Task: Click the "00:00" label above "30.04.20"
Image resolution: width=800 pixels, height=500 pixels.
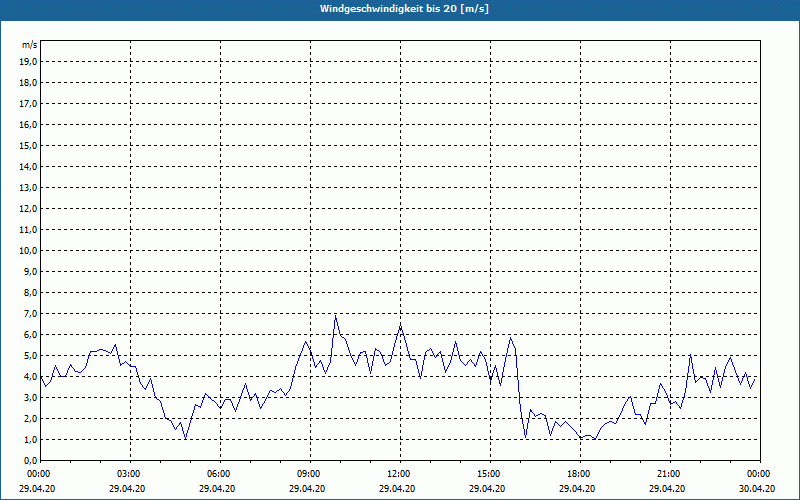Action: 760,474
